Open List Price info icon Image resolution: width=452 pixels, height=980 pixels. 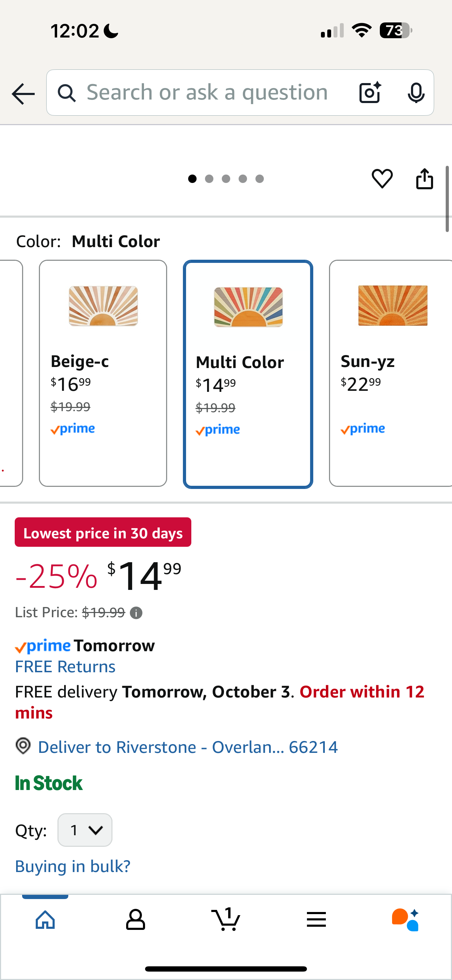pos(136,613)
